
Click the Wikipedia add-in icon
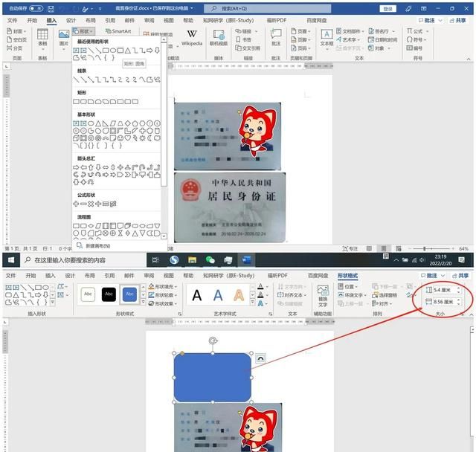(x=191, y=36)
